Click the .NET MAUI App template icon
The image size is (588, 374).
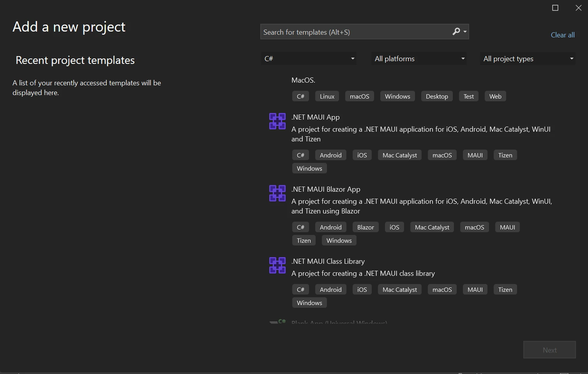(x=277, y=121)
